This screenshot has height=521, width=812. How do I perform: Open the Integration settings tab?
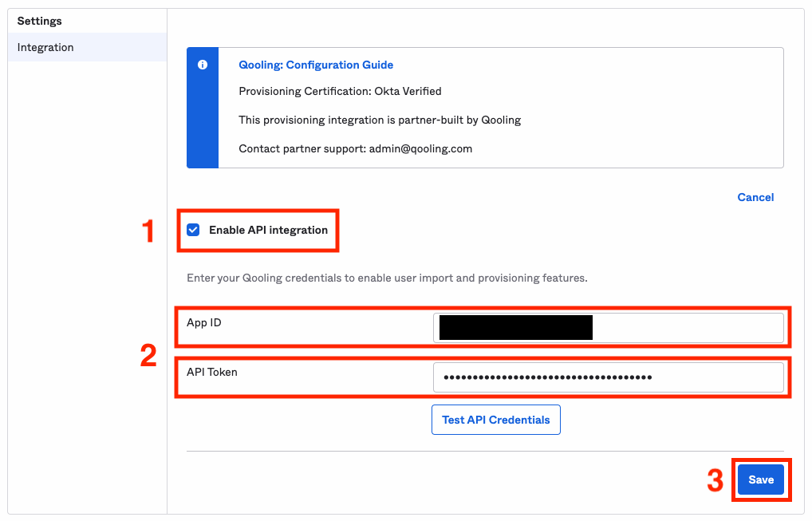[87, 47]
